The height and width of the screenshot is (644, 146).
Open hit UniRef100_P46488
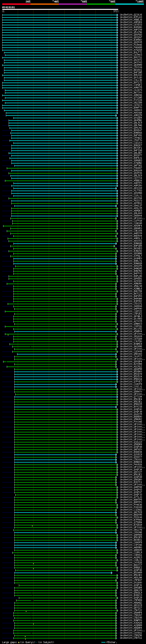(x=131, y=48)
